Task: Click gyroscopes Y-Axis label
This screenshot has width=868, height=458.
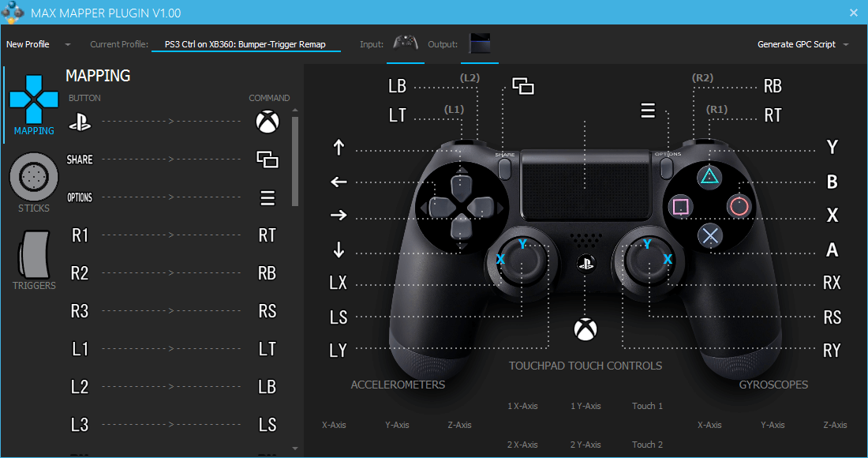Action: [x=773, y=426]
